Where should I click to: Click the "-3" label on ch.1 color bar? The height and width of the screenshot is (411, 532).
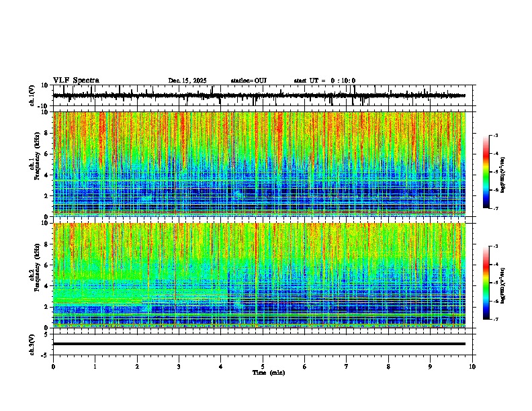(x=495, y=135)
